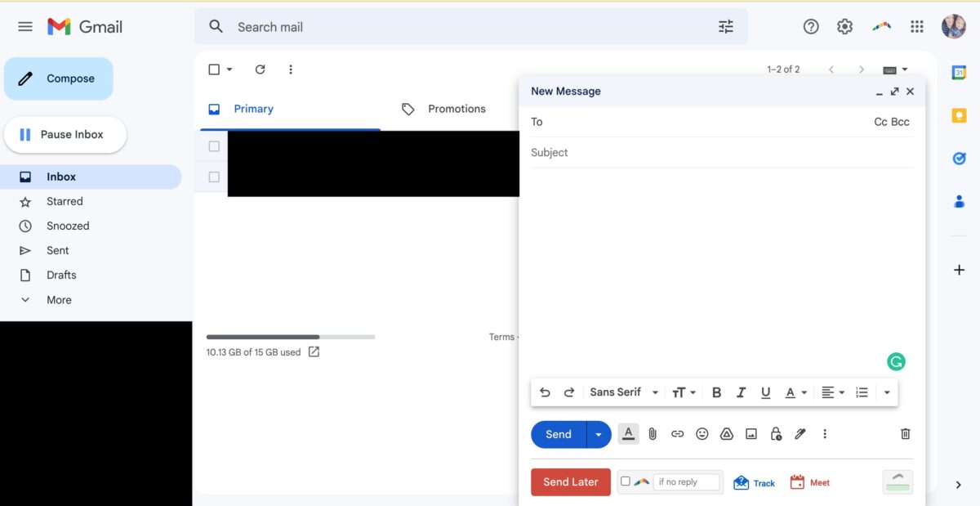Add Cc recipients
The height and width of the screenshot is (506, 980).
tap(880, 122)
